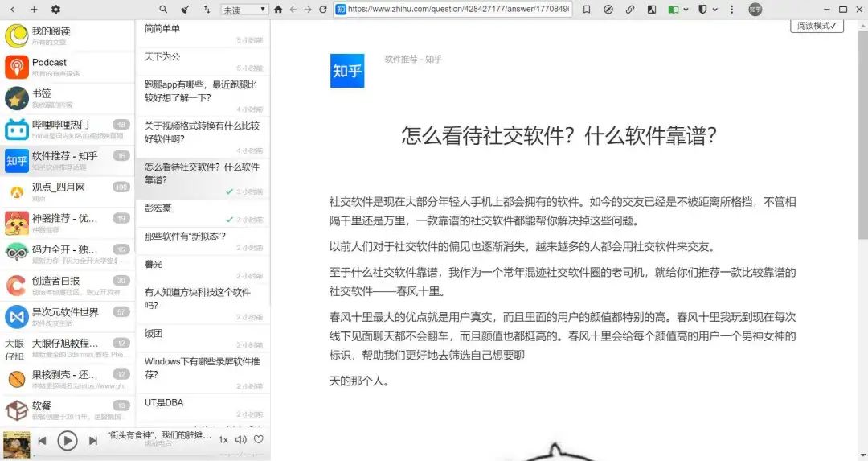Select the 大眼仔旭教程 feed
Image resolution: width=868 pixels, height=461 pixels.
coord(68,348)
